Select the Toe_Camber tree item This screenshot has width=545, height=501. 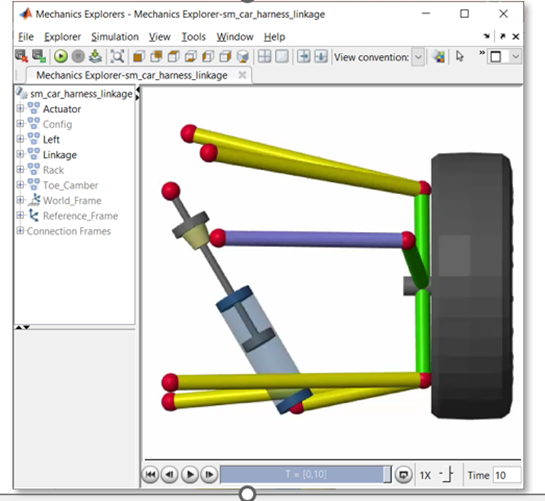pos(70,185)
